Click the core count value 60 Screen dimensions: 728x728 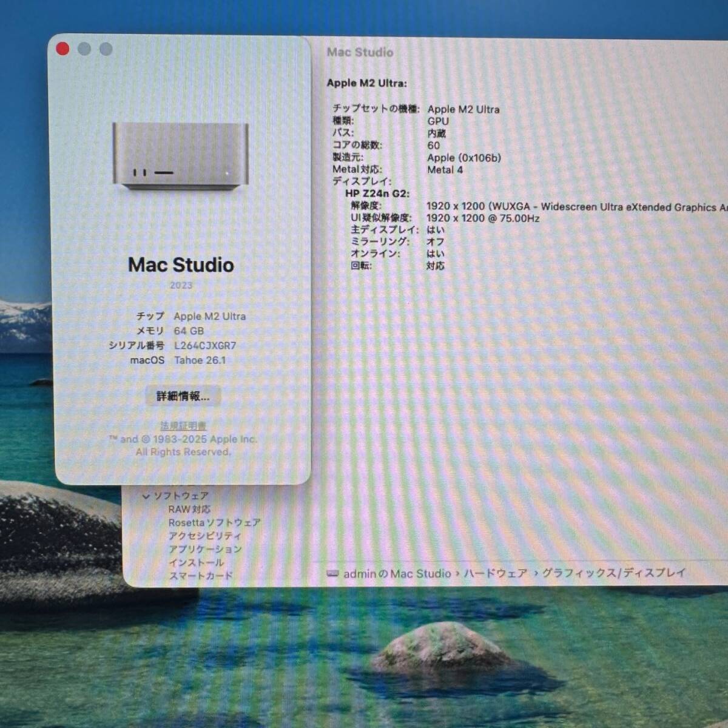point(433,146)
